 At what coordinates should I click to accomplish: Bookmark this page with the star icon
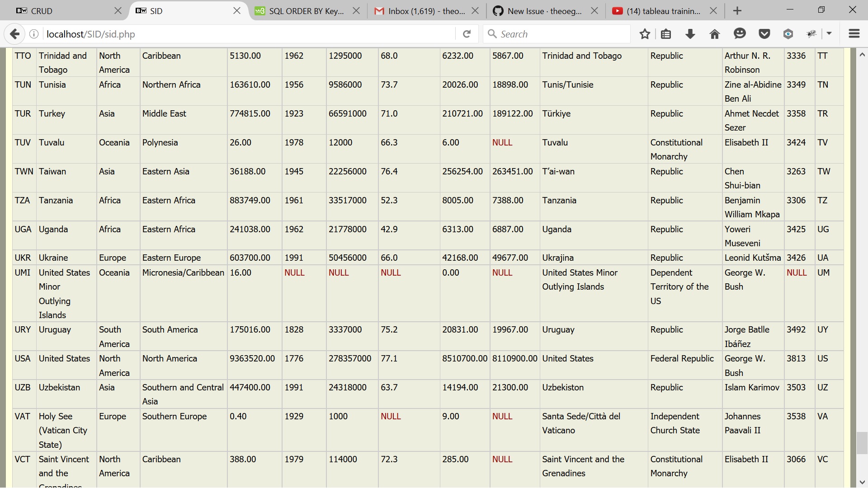(645, 34)
